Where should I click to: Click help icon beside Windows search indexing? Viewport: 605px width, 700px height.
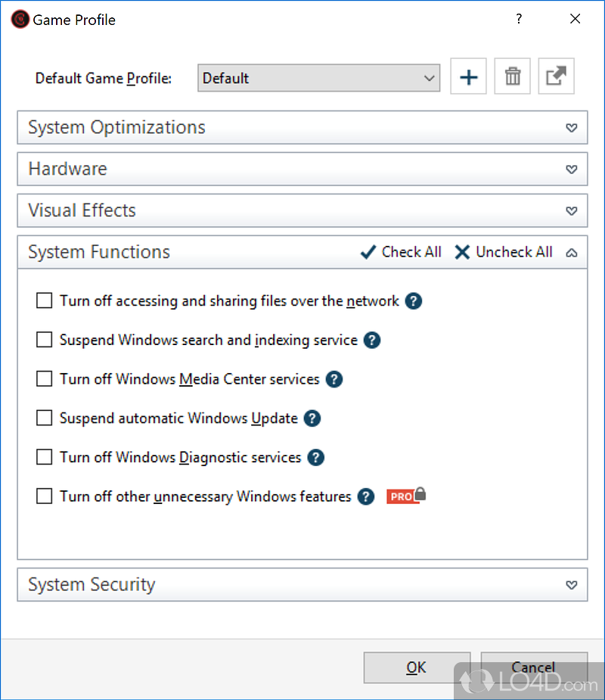point(371,341)
